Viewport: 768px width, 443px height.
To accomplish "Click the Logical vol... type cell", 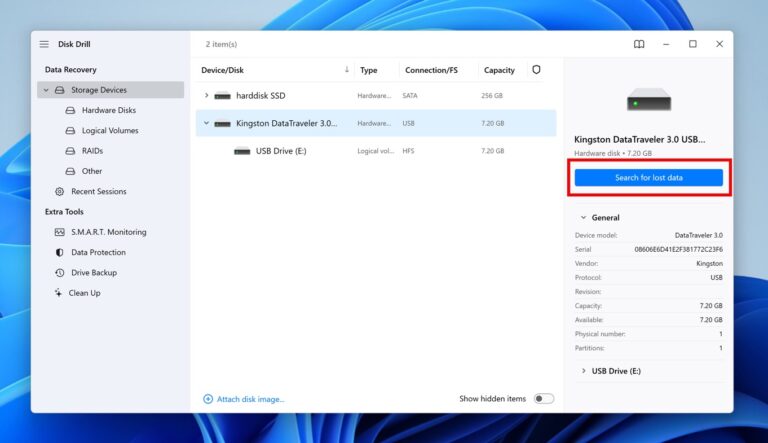I will tap(375, 151).
